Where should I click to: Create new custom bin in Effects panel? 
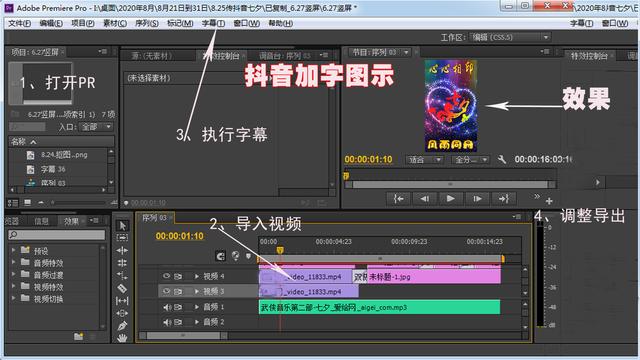tap(78, 336)
